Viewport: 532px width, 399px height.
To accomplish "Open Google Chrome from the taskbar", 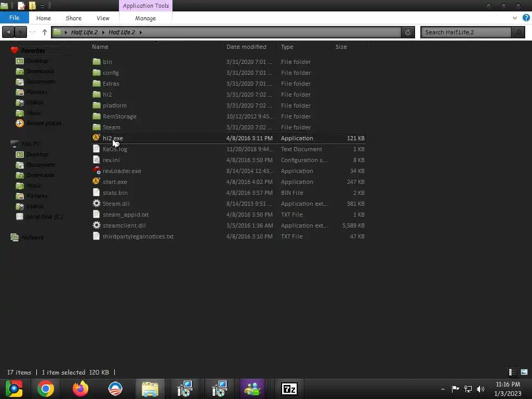I will tap(46, 389).
